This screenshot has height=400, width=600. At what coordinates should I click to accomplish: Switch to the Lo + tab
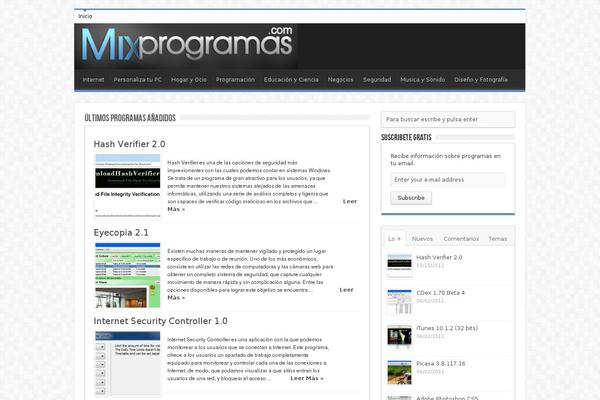tap(394, 238)
